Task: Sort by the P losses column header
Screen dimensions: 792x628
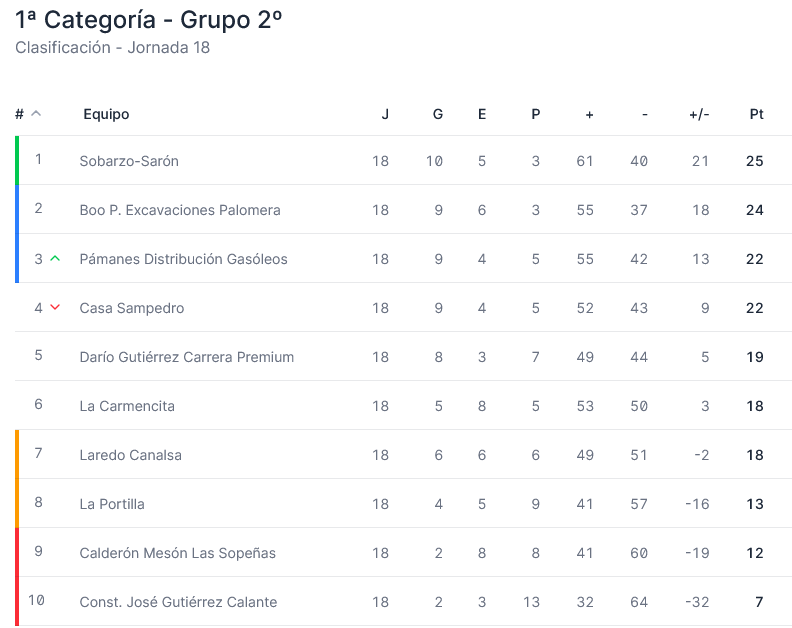Action: [535, 114]
